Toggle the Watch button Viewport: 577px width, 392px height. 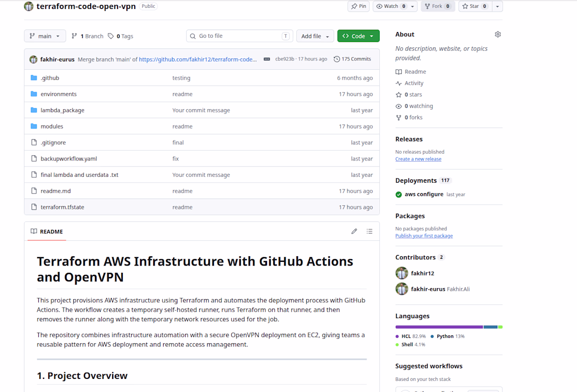[391, 6]
